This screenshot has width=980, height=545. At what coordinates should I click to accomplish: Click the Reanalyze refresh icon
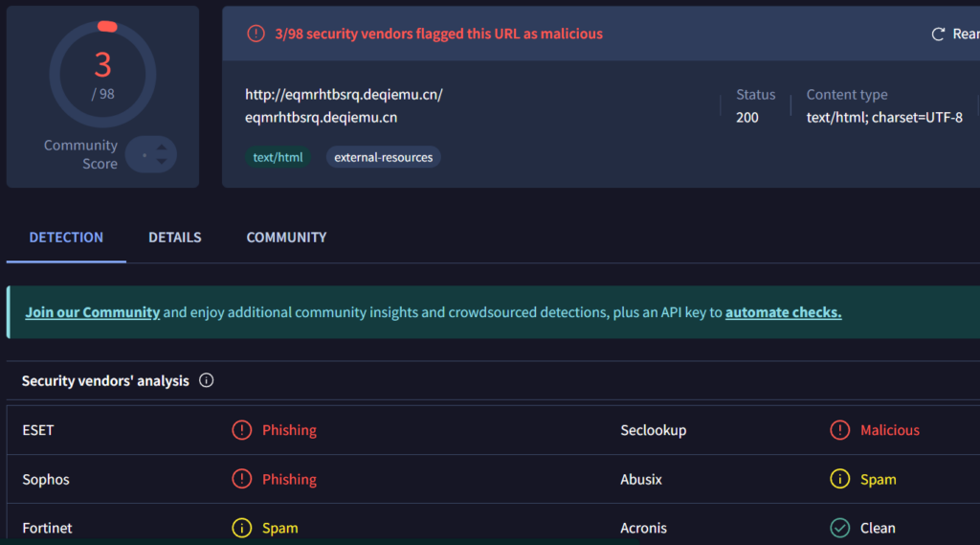tap(938, 34)
